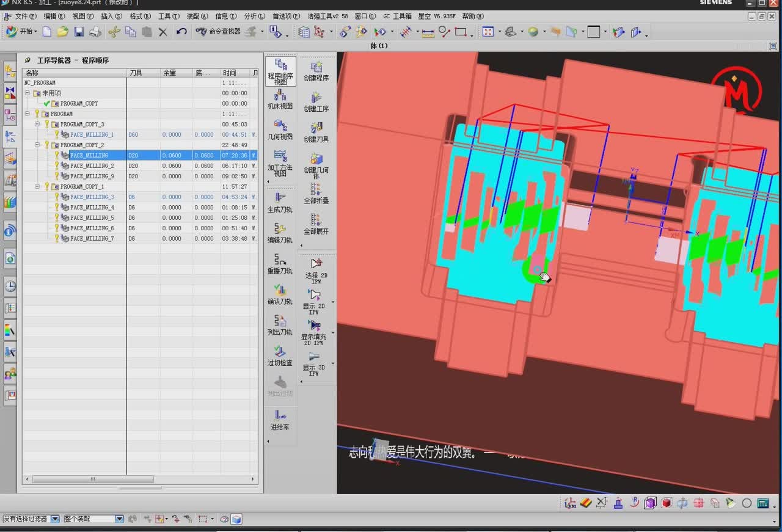This screenshot has width=782, height=532.
Task: Collapse the PROGRAM tree node
Action: [27, 114]
